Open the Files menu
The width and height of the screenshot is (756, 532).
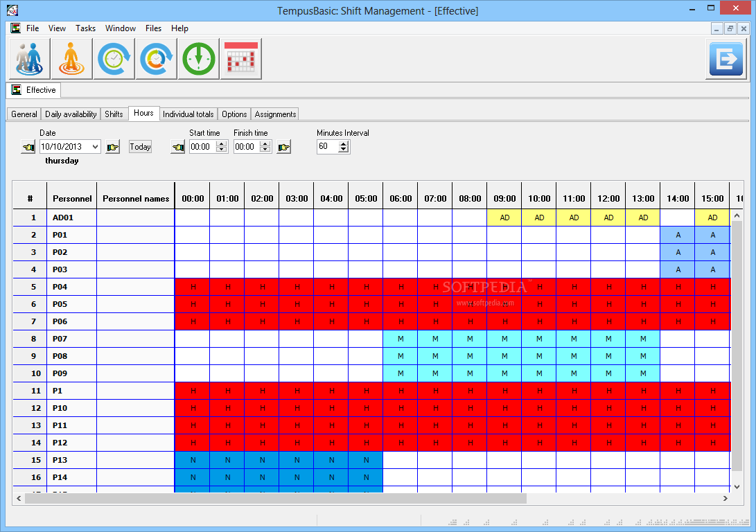click(153, 28)
